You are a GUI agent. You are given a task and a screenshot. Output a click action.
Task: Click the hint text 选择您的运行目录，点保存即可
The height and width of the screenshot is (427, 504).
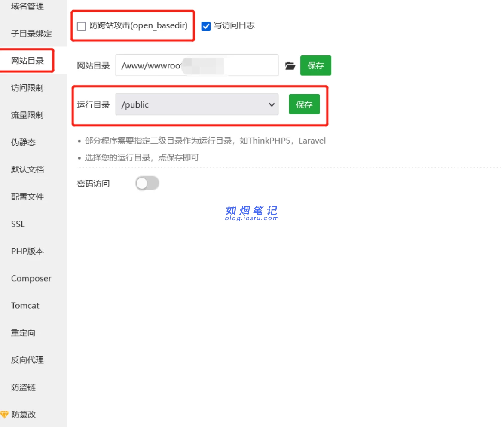click(x=142, y=158)
